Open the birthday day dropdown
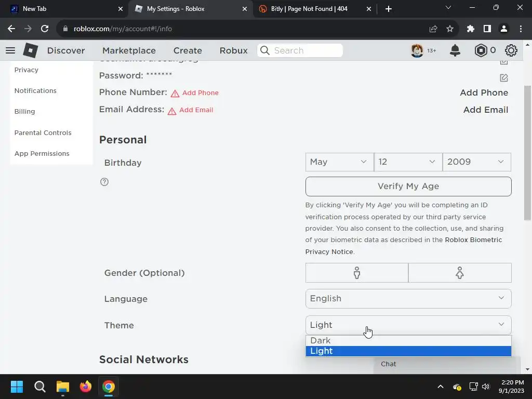The image size is (532, 399). tap(408, 162)
